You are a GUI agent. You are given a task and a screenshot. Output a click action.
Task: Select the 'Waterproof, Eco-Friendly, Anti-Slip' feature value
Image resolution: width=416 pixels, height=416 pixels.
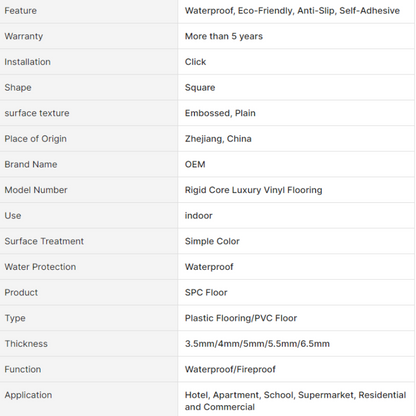pyautogui.click(x=260, y=11)
